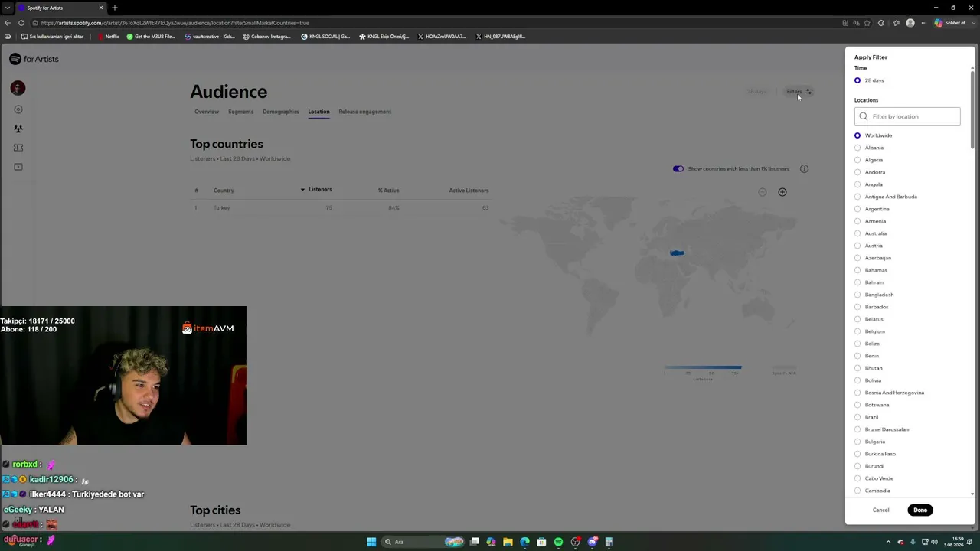The height and width of the screenshot is (551, 980).
Task: Toggle 'Show countries with less than 1% listeners'
Action: pos(678,169)
